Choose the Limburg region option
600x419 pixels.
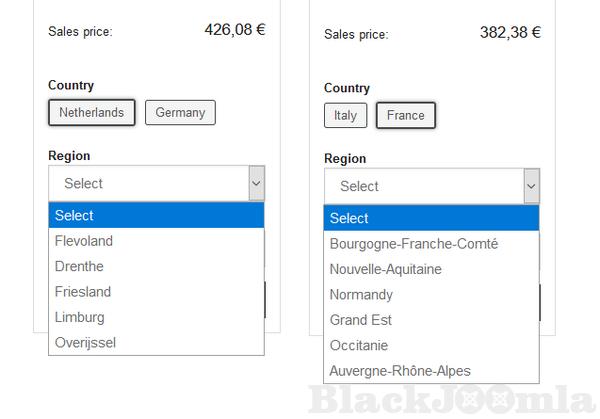pos(80,318)
